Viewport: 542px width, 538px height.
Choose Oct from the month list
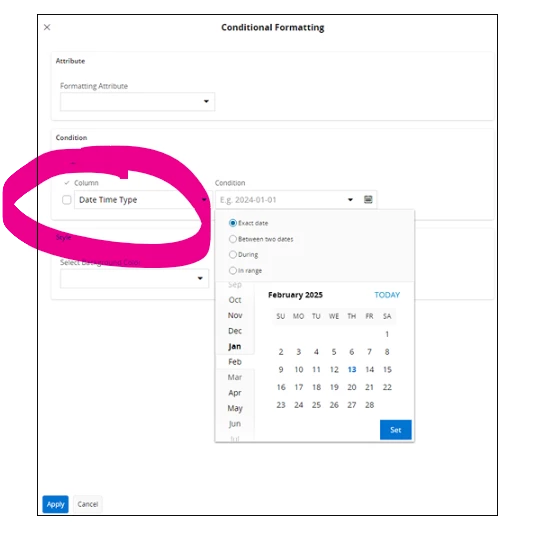[x=235, y=300]
